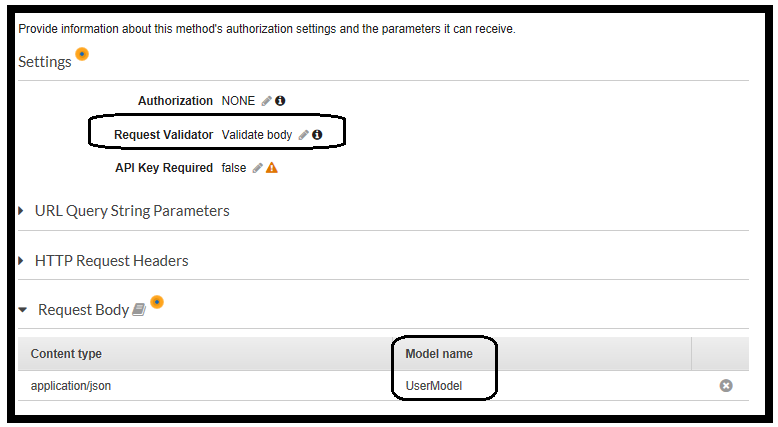This screenshot has height=427, width=778.
Task: Click the orange dot beside Request Body
Action: [157, 302]
